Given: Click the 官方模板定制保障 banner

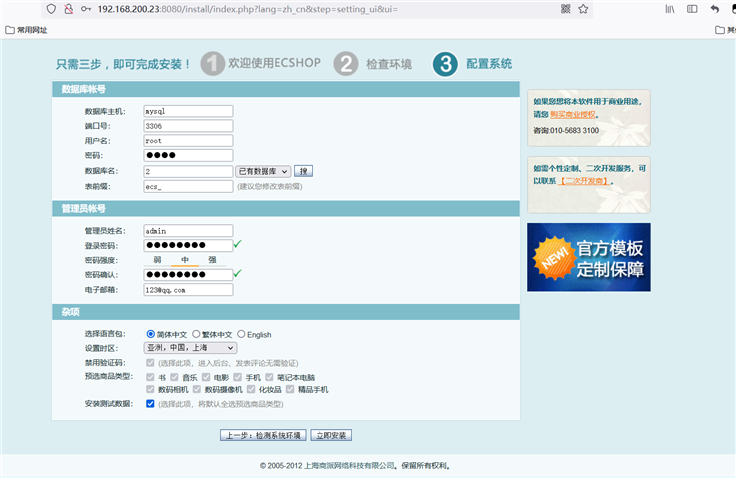Looking at the screenshot, I should click(x=589, y=257).
